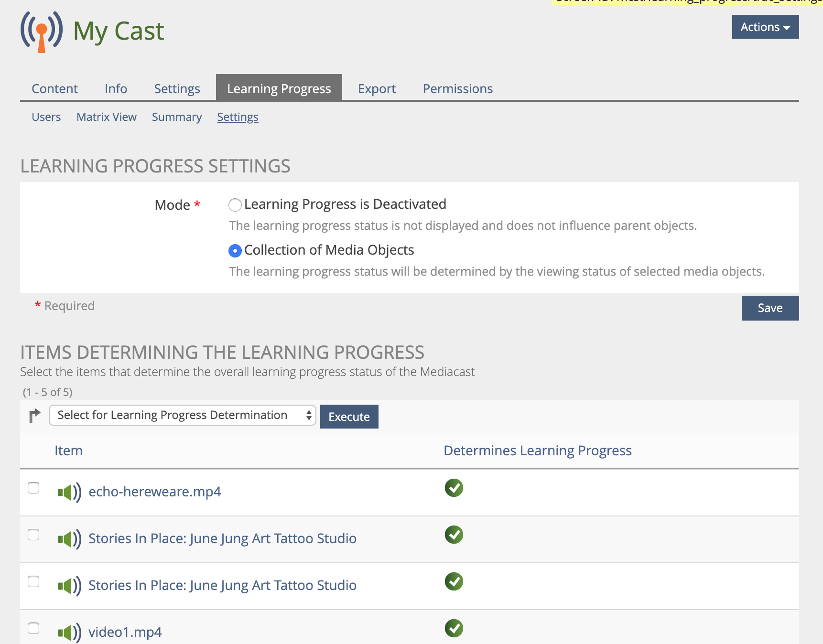
Task: Open the echo-hereweare.mp4 item link
Action: coord(154,492)
